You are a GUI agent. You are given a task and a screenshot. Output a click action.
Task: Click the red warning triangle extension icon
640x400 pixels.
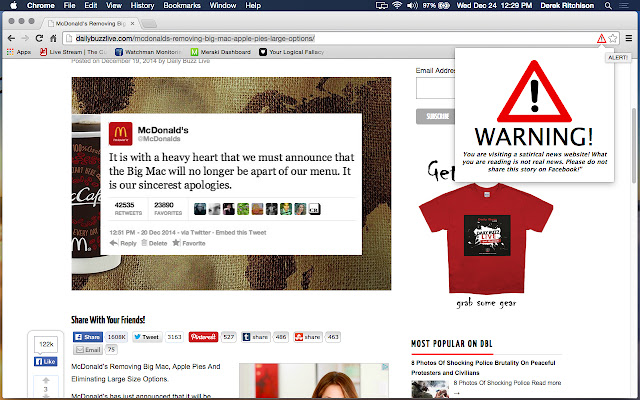(601, 38)
